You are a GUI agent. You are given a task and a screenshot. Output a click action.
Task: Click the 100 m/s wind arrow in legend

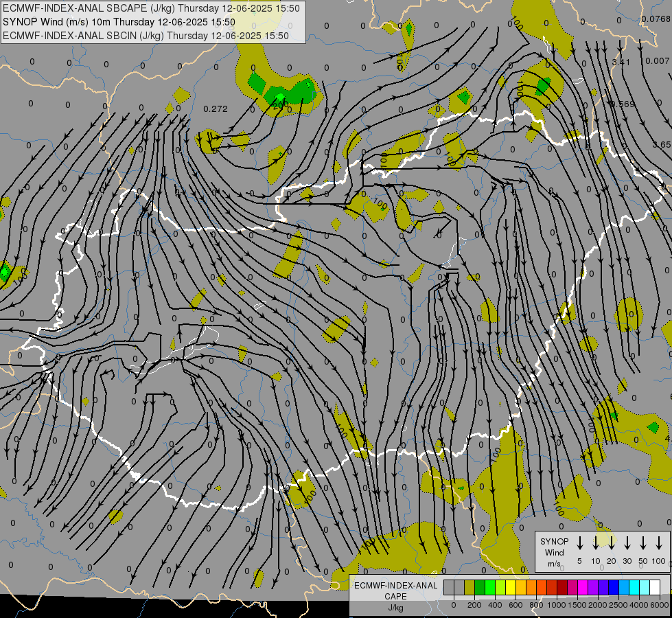coord(659,542)
